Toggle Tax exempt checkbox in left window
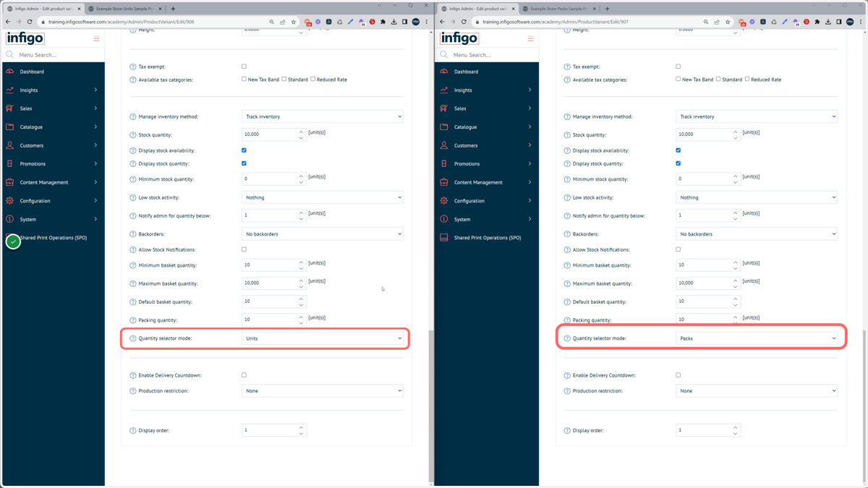The height and width of the screenshot is (488, 868). 244,67
